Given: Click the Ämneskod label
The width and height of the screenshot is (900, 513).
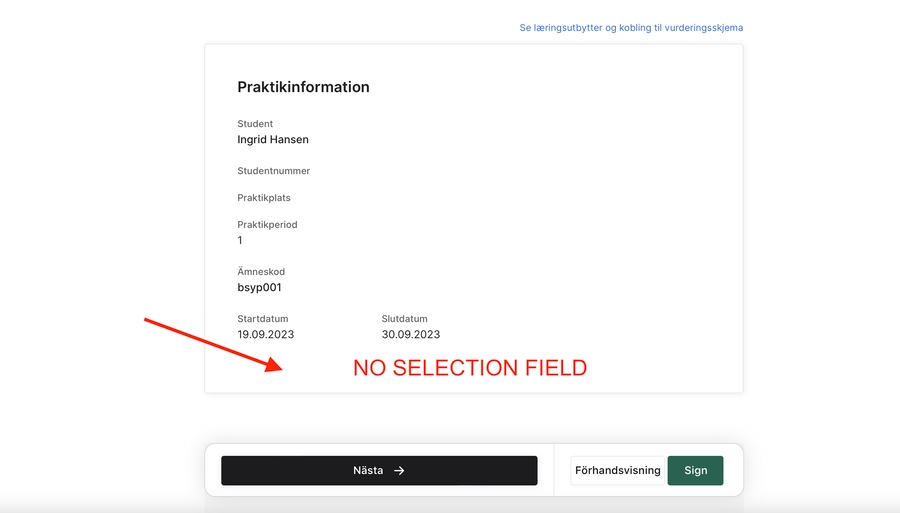Looking at the screenshot, I should click(261, 272).
